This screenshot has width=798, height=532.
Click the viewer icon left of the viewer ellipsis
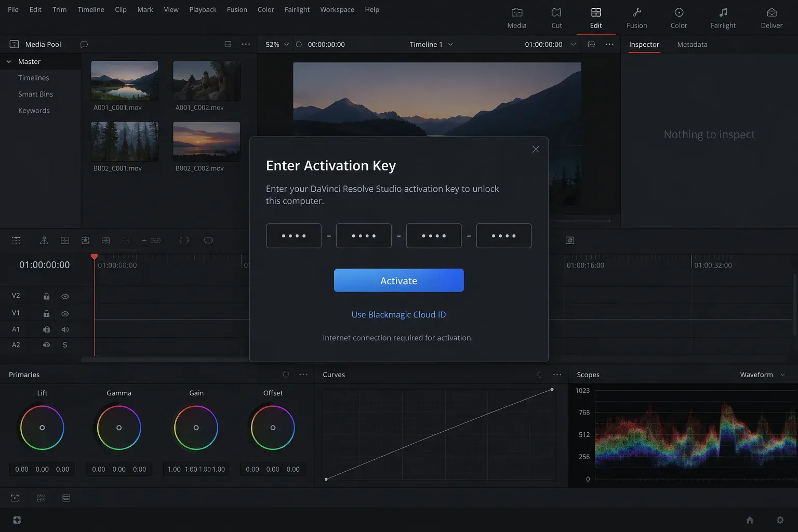(x=591, y=44)
